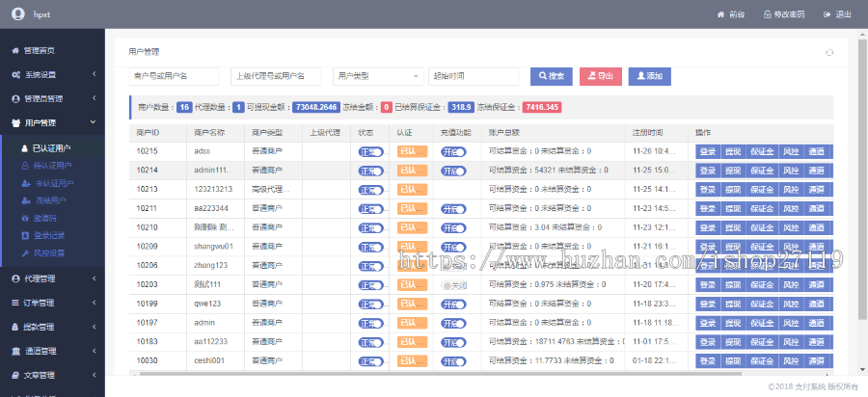Click 已认 badge for merchant 10215
The height and width of the screenshot is (397, 868).
coord(413,152)
